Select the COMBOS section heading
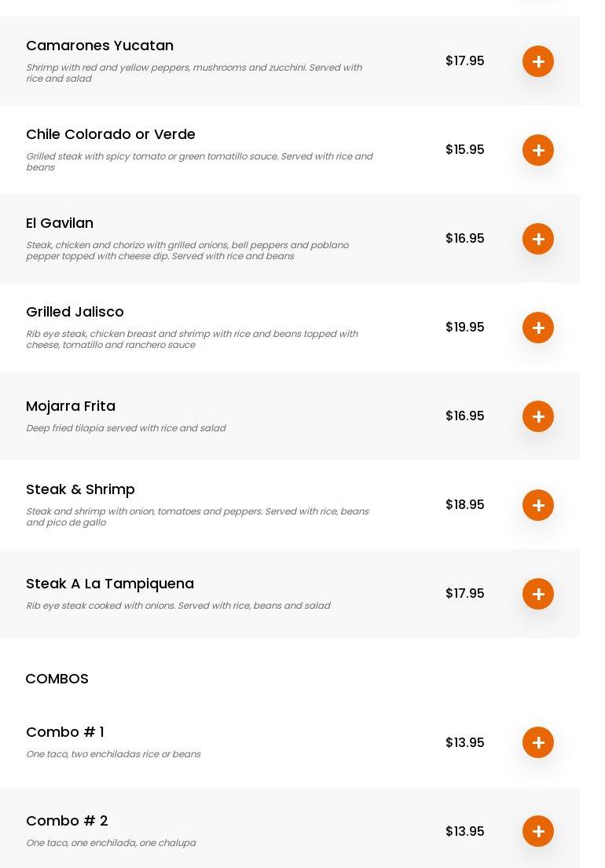The height and width of the screenshot is (868, 605). point(57,679)
